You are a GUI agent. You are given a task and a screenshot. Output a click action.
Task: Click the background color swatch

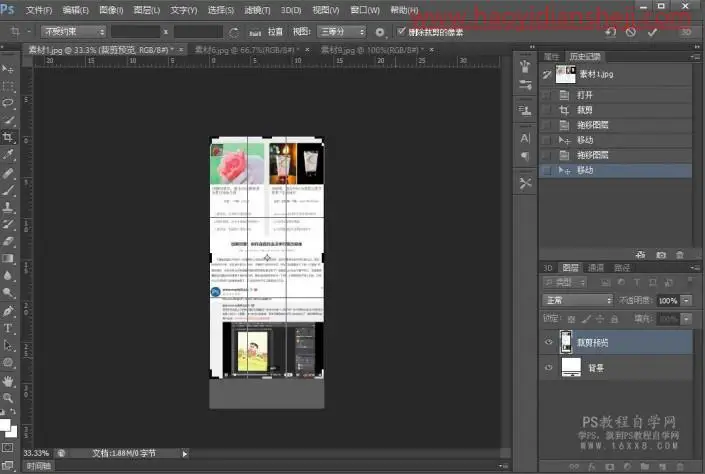click(12, 432)
